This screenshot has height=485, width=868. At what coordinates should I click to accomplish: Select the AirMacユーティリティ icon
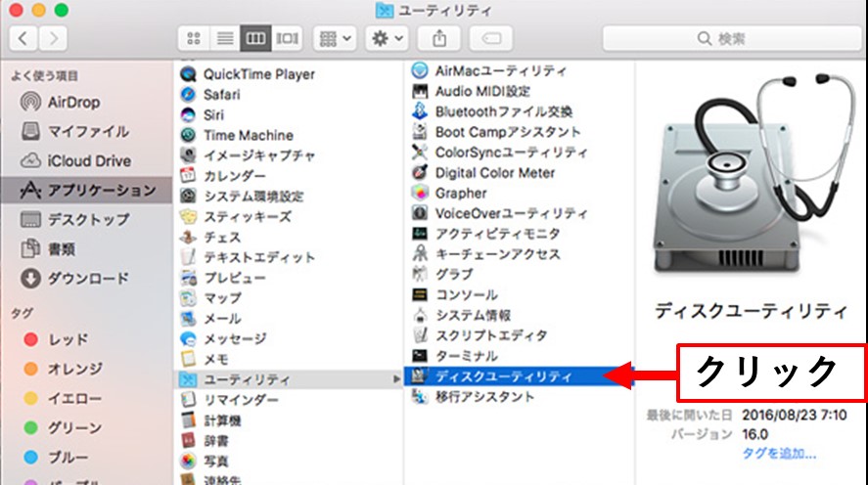coord(420,70)
